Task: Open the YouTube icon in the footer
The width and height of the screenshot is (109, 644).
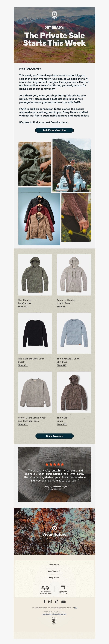Action: tap(63, 602)
